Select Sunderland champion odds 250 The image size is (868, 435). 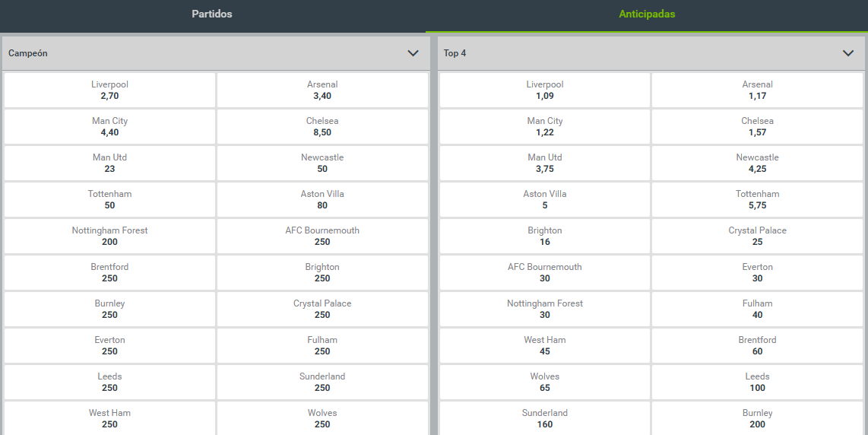coord(322,383)
